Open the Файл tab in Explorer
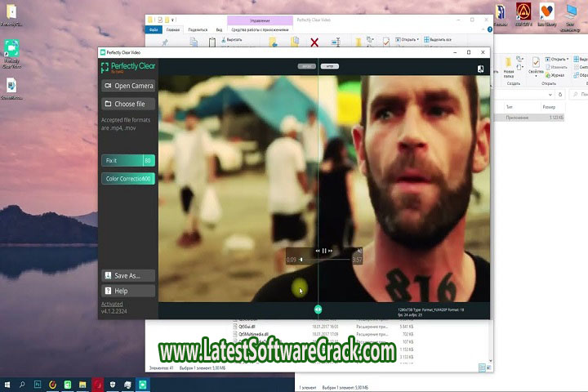The width and height of the screenshot is (588, 392). [154, 29]
